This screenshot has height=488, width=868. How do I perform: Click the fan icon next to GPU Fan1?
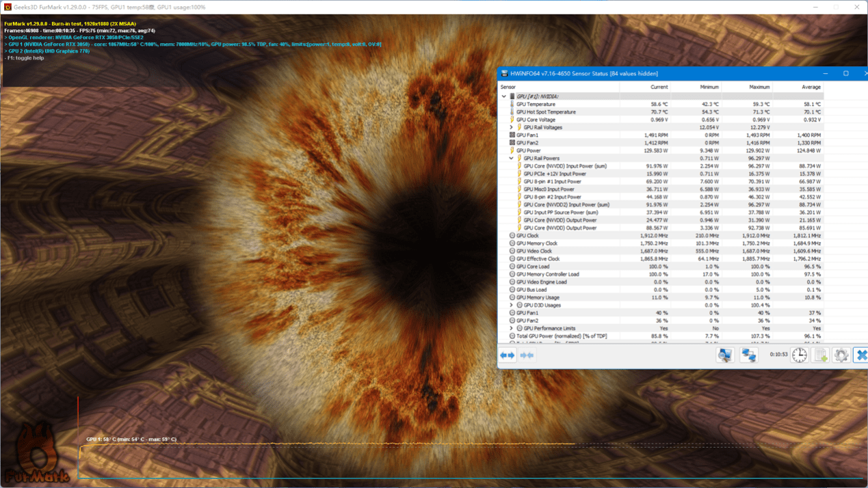[512, 135]
